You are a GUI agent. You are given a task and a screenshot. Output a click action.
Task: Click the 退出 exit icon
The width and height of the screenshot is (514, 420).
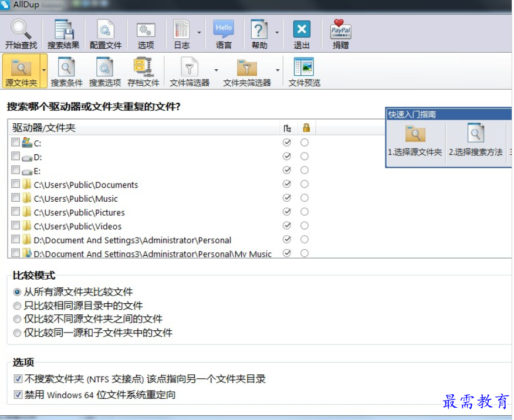(302, 34)
